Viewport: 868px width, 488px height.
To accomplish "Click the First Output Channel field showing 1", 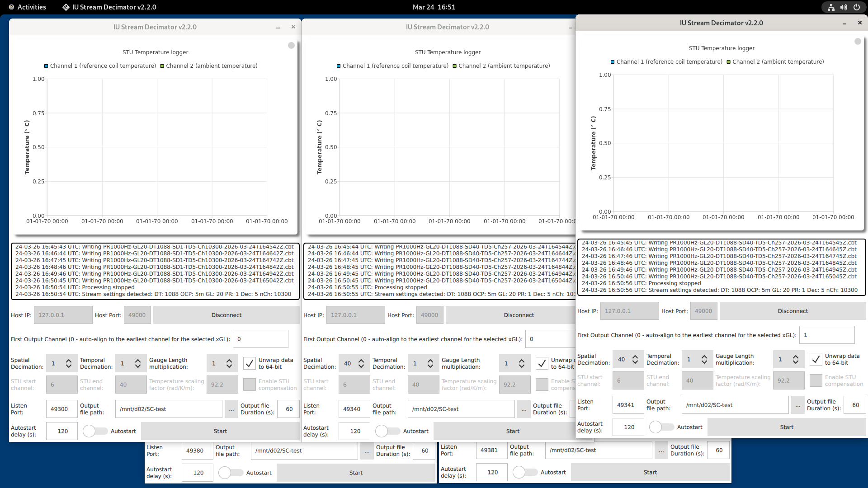I will pos(826,335).
